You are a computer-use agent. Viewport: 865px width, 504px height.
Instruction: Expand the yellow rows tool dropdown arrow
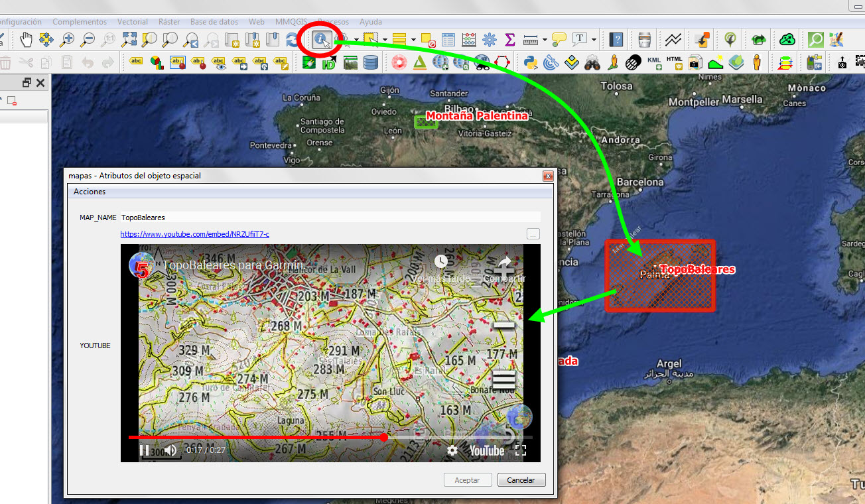coord(413,40)
